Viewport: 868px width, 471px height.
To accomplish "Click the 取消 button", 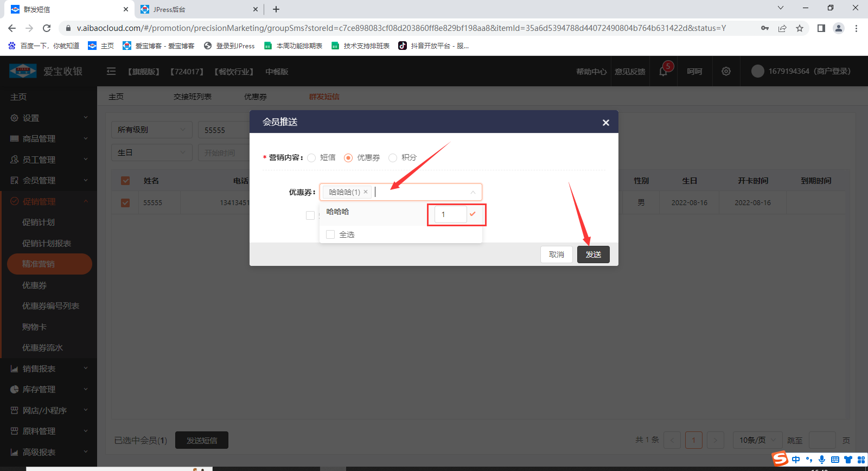I will coord(557,254).
